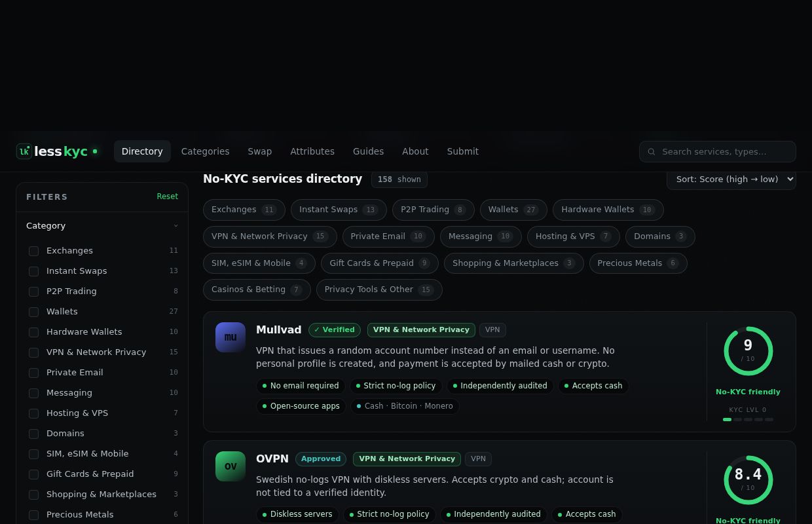Click Mullvad's Verified badge

pos(335,330)
